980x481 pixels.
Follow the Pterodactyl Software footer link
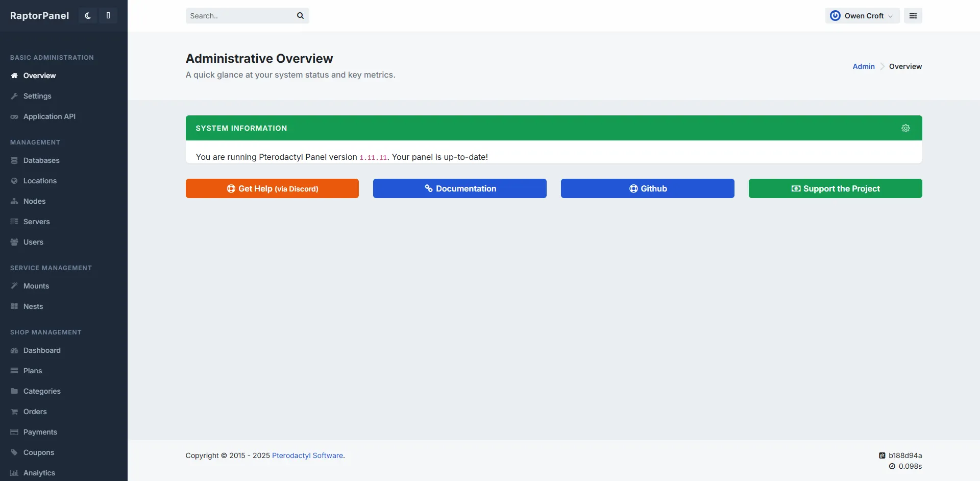point(307,455)
